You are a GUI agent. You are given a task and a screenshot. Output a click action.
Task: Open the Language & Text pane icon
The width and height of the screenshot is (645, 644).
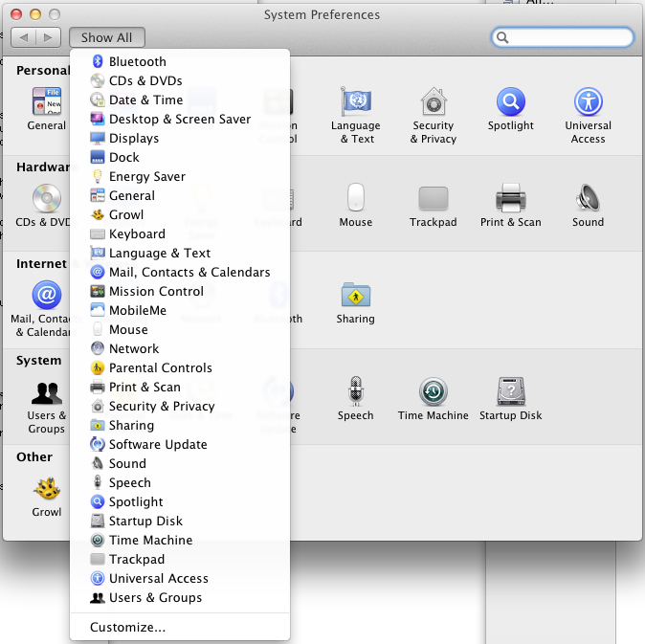coord(355,103)
